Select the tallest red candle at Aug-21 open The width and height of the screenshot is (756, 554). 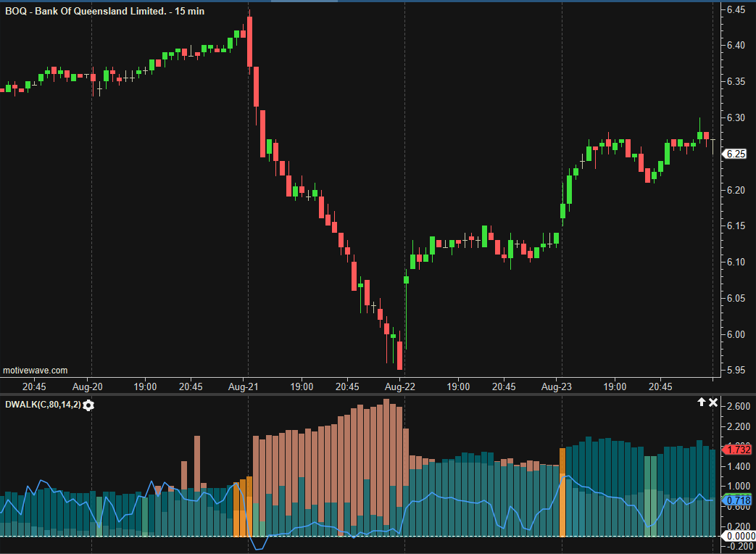pos(250,41)
